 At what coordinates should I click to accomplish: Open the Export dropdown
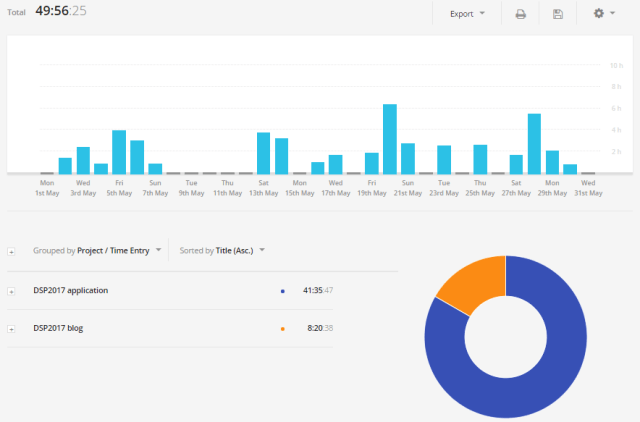(467, 14)
